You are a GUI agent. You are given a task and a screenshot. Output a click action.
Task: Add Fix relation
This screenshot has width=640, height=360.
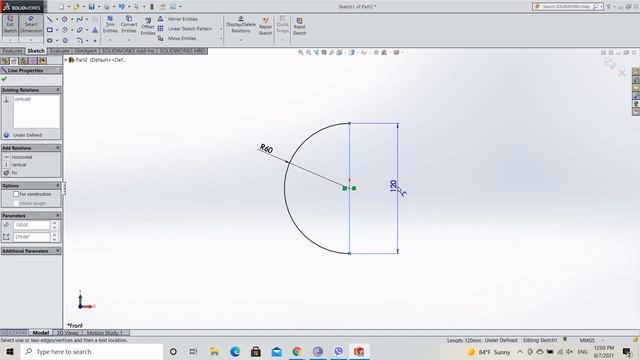[11, 173]
